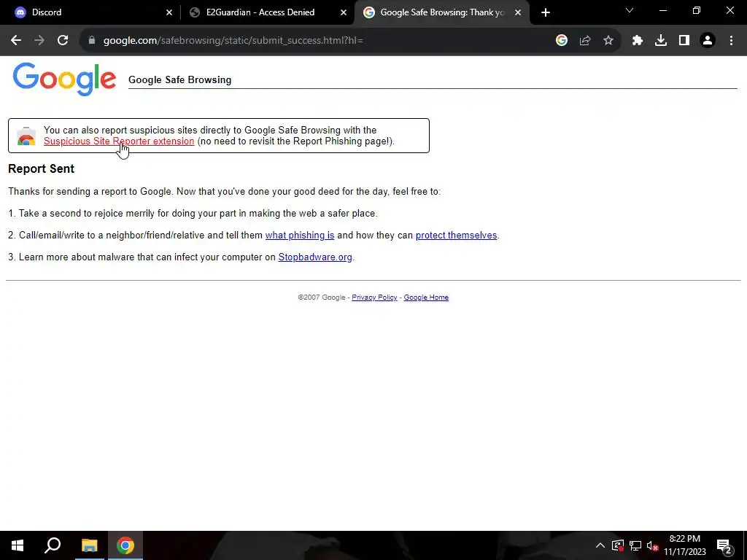Viewport: 747px width, 560px height.
Task: Click the muted volume tray icon
Action: pos(652,545)
